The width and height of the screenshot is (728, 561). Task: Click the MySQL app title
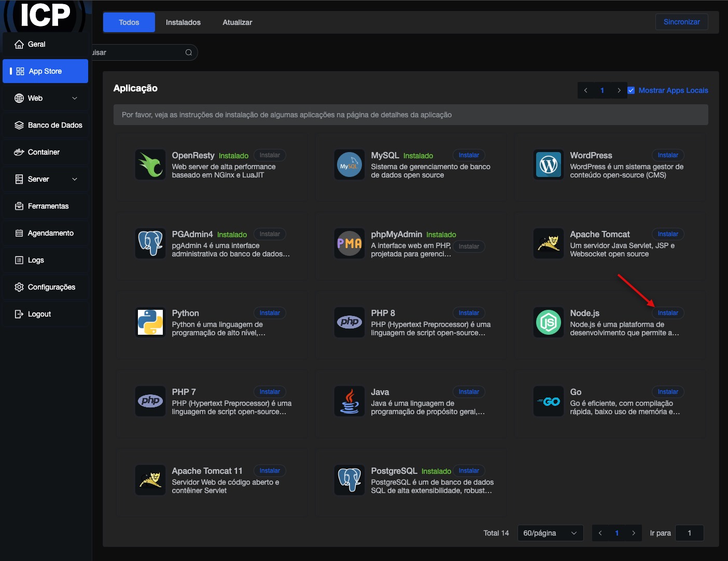click(385, 155)
